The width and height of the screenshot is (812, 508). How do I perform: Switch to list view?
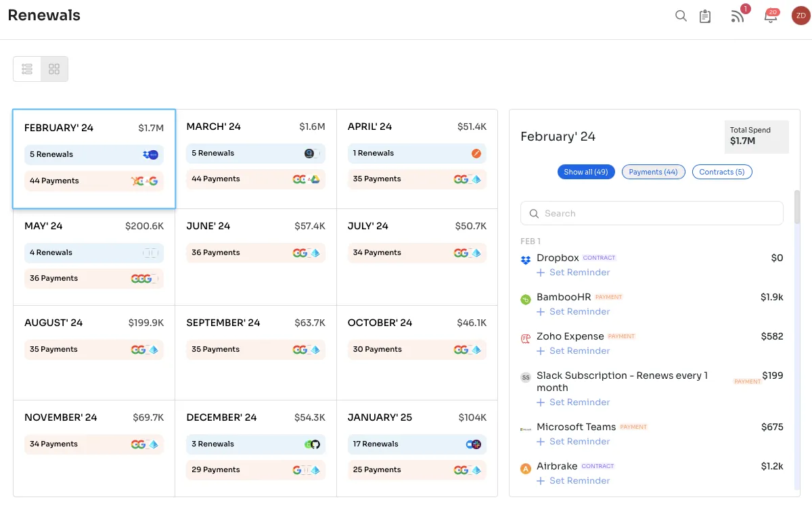click(x=27, y=69)
